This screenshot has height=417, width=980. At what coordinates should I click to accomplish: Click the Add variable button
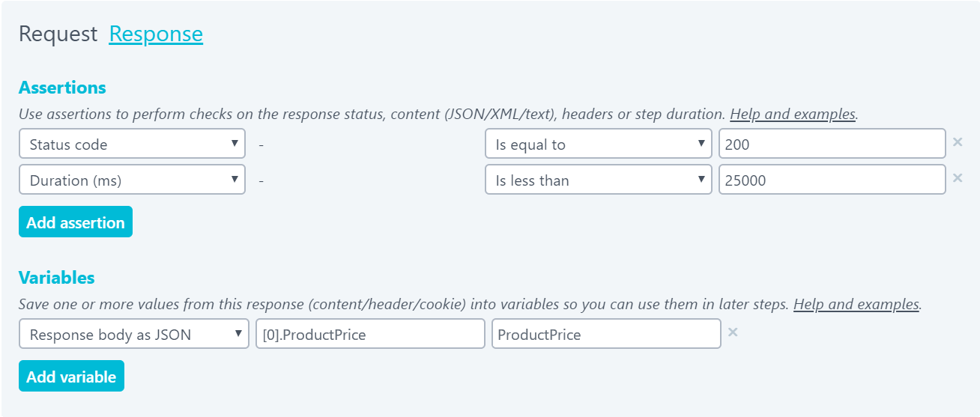pyautogui.click(x=71, y=376)
